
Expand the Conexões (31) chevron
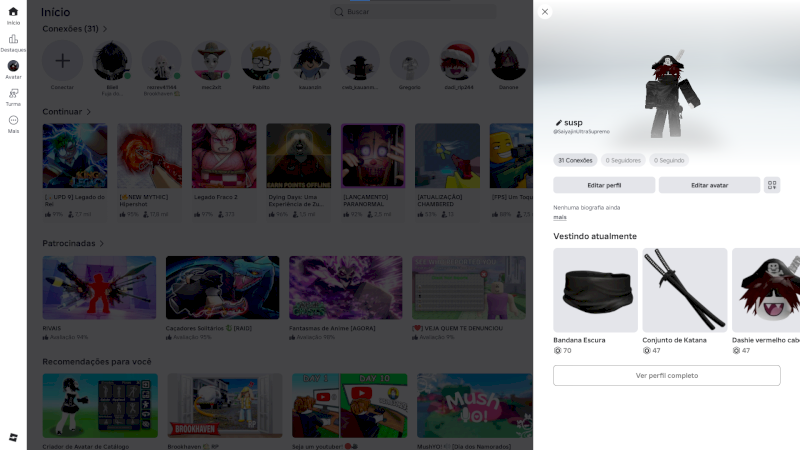[x=105, y=29]
